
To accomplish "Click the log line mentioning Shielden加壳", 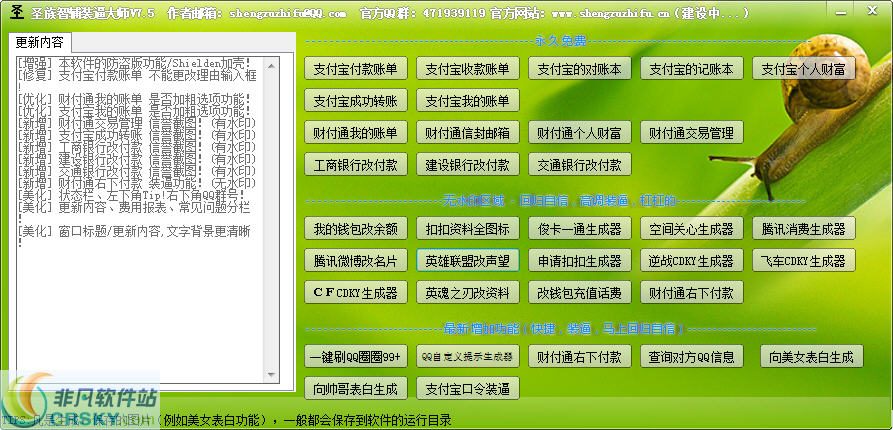I will click(134, 63).
